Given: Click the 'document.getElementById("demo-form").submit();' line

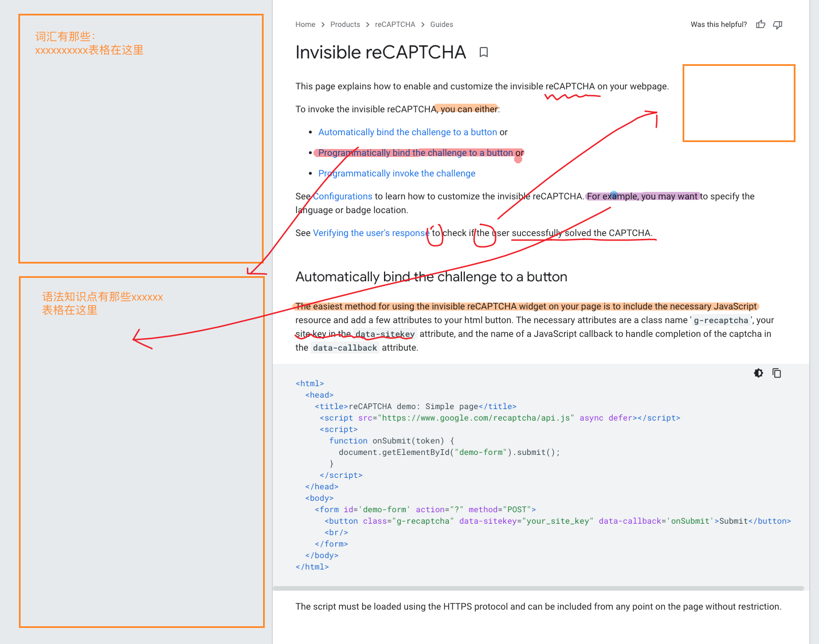Looking at the screenshot, I should tap(449, 452).
